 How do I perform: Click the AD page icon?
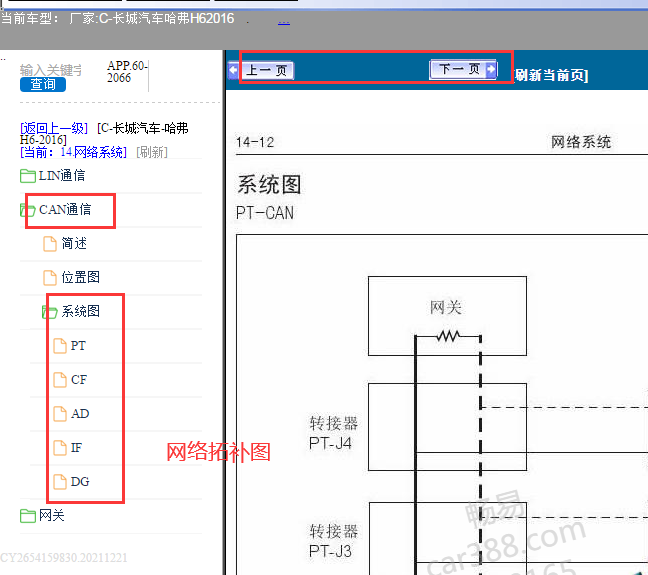(60, 413)
